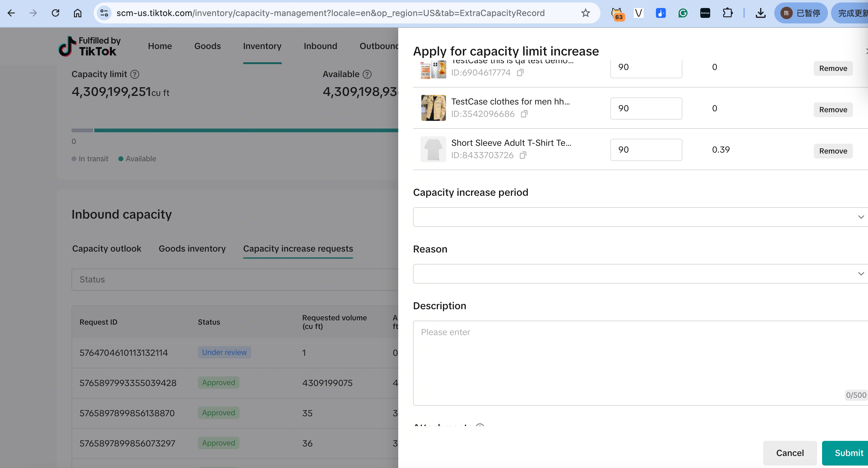Click into the Description text area
This screenshot has height=468, width=868.
pos(640,362)
